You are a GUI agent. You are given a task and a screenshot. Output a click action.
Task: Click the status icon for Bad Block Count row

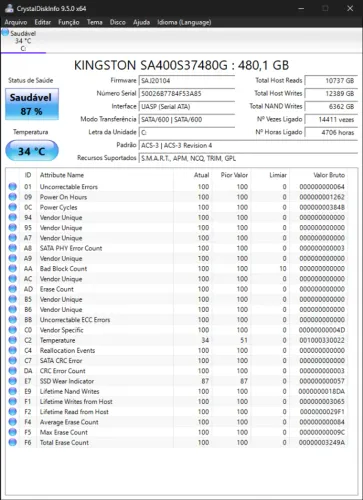pyautogui.click(x=13, y=269)
